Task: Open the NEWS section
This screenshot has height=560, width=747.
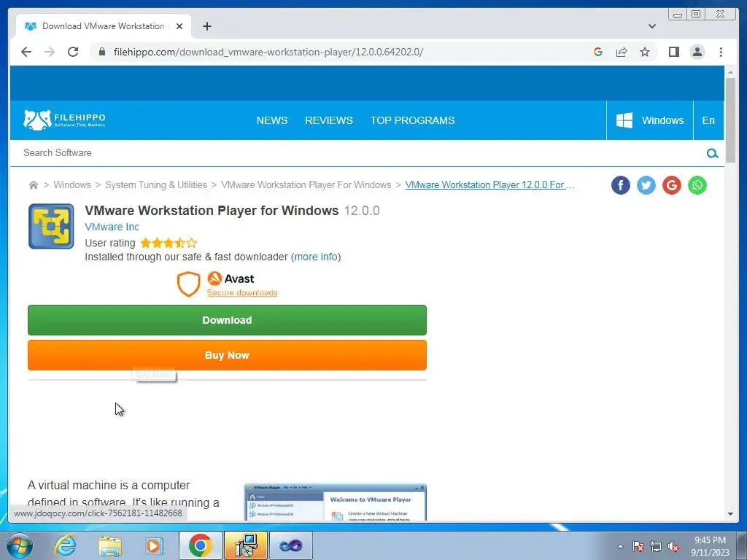Action: (x=272, y=120)
